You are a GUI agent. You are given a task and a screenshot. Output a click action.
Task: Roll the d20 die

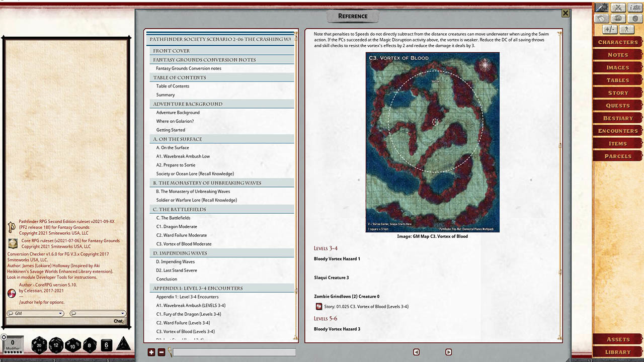tap(39, 345)
